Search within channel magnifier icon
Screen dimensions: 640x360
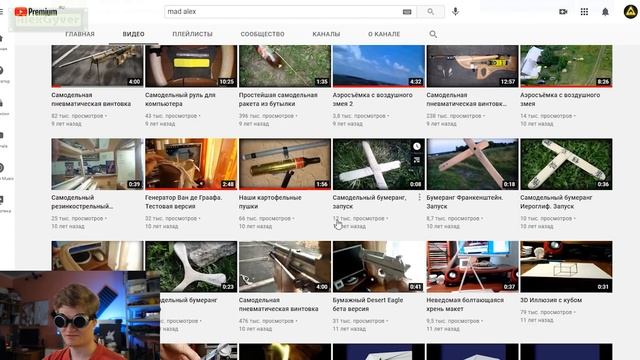pos(433,34)
